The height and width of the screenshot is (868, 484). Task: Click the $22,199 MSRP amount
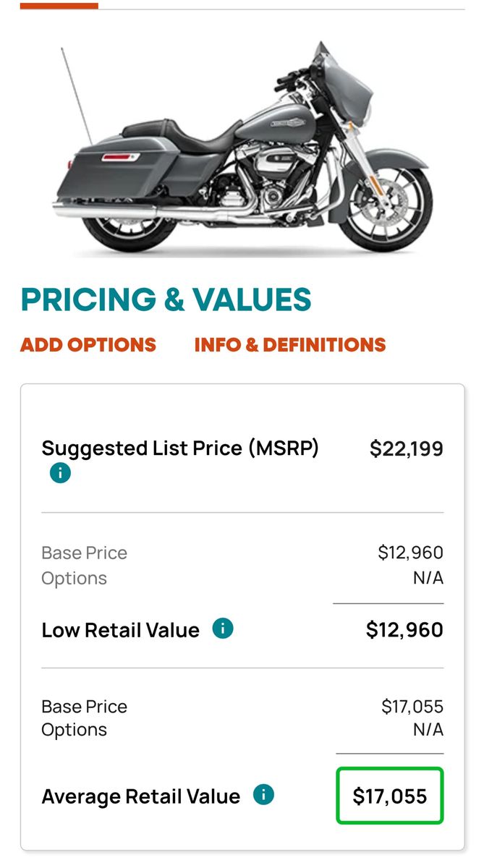[406, 449]
